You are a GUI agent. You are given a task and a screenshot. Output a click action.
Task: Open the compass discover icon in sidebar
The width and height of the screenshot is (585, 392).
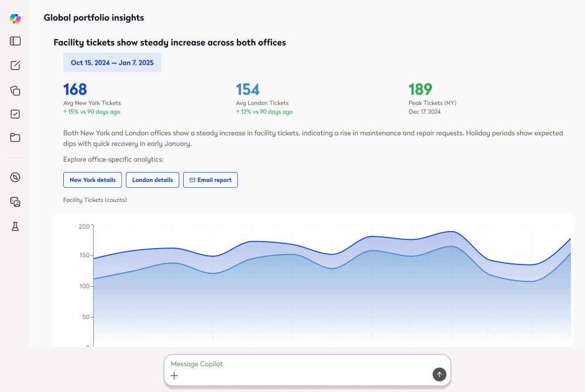click(x=15, y=177)
